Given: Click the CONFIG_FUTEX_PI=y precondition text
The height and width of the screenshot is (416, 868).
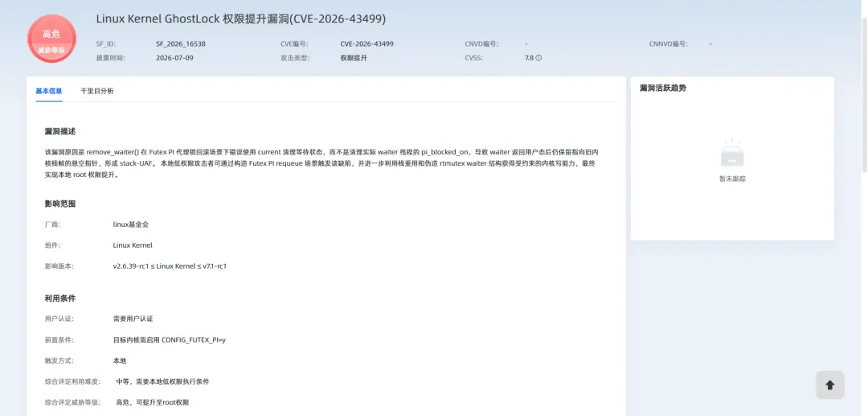Looking at the screenshot, I should coord(170,340).
